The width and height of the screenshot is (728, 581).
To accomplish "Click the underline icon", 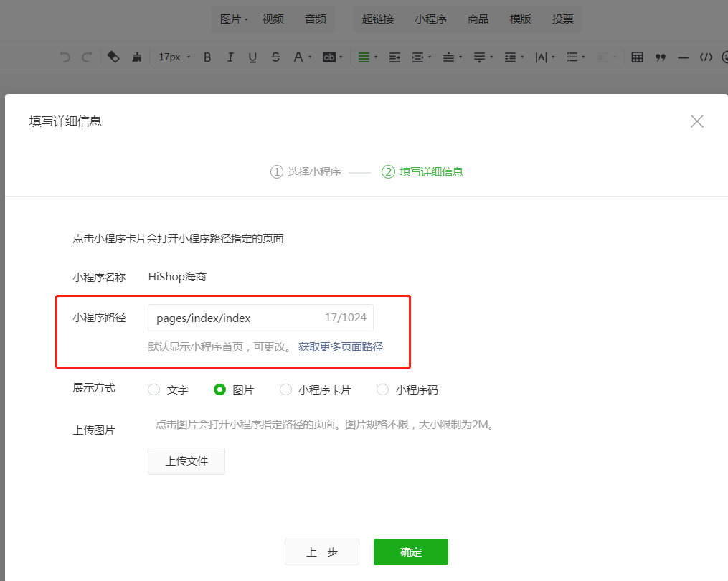I will [x=252, y=57].
